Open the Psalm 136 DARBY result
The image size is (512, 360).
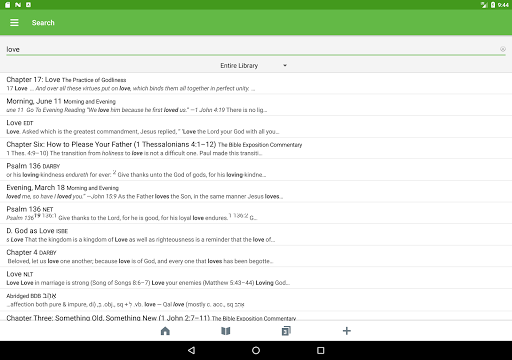coord(256,170)
